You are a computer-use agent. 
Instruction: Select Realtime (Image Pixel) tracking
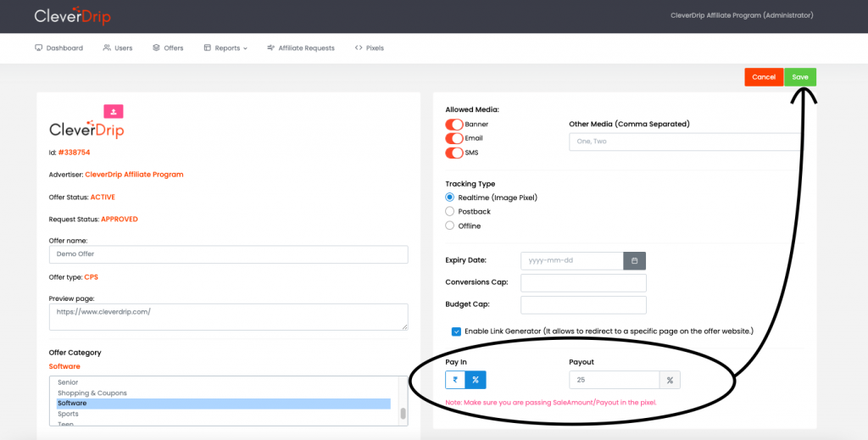coord(449,198)
